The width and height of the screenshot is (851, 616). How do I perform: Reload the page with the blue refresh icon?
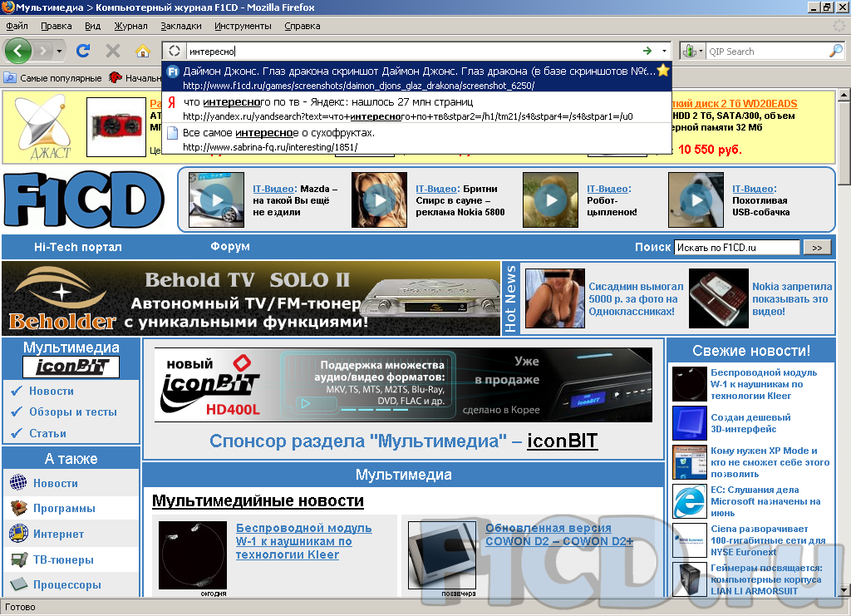[x=83, y=51]
